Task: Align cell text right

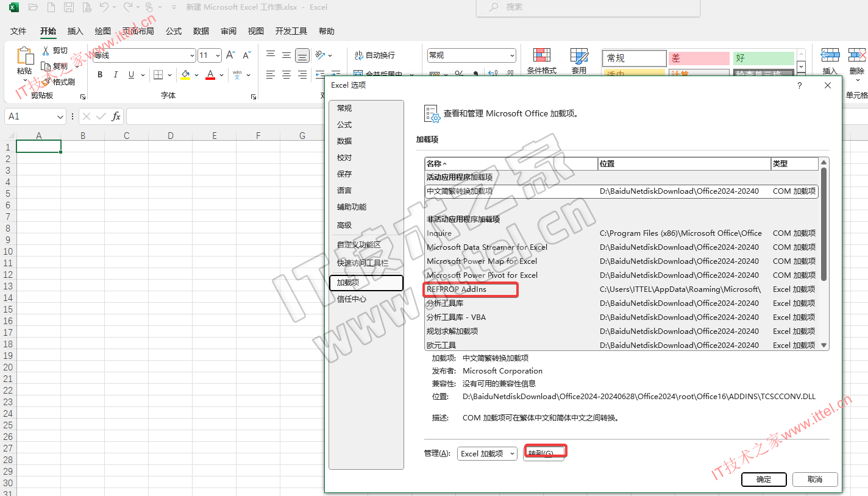Action: pyautogui.click(x=302, y=75)
